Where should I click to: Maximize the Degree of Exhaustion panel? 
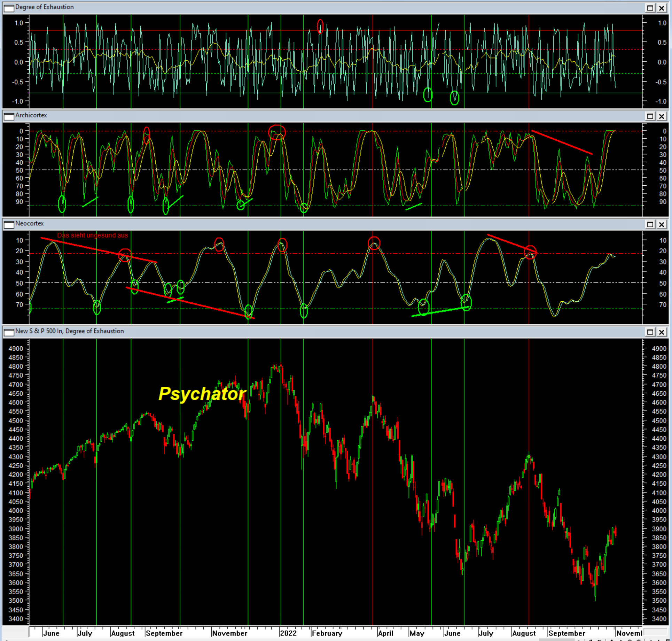click(x=650, y=8)
